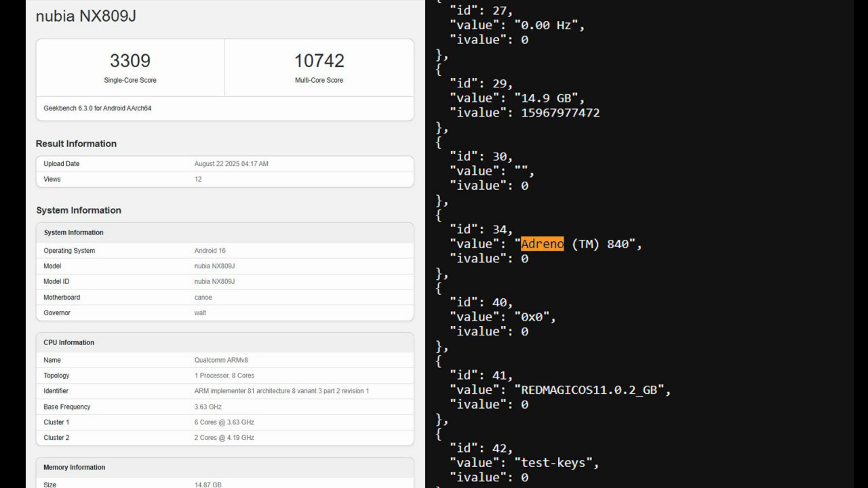The image size is (868, 488).
Task: Click the nubia NX809J page title
Action: [x=86, y=16]
